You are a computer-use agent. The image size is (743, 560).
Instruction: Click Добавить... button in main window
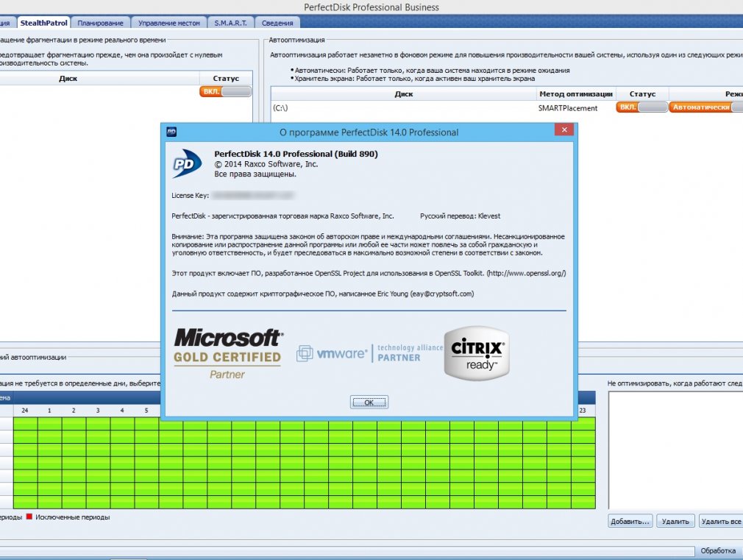[630, 521]
